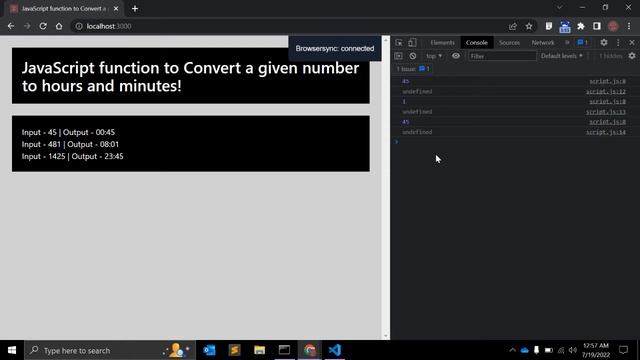
Task: Click the console prompt line
Action: (515, 142)
